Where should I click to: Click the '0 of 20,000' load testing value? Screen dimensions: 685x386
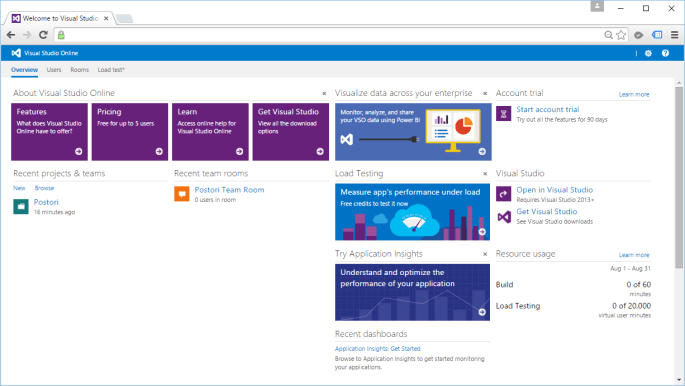(x=631, y=306)
